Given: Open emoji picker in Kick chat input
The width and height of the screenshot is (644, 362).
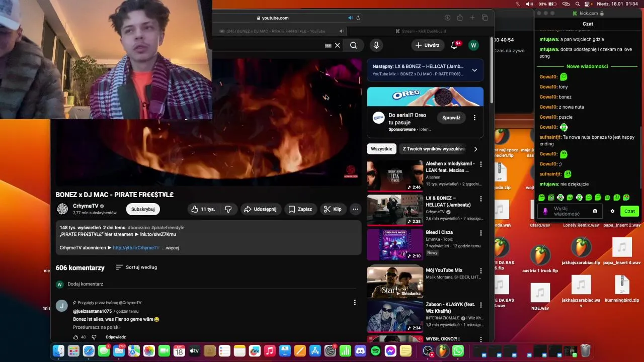Looking at the screenshot, I should coord(595,211).
